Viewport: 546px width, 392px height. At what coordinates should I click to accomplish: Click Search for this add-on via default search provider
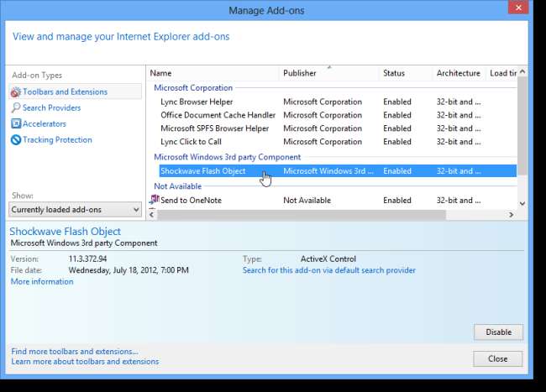tap(329, 270)
